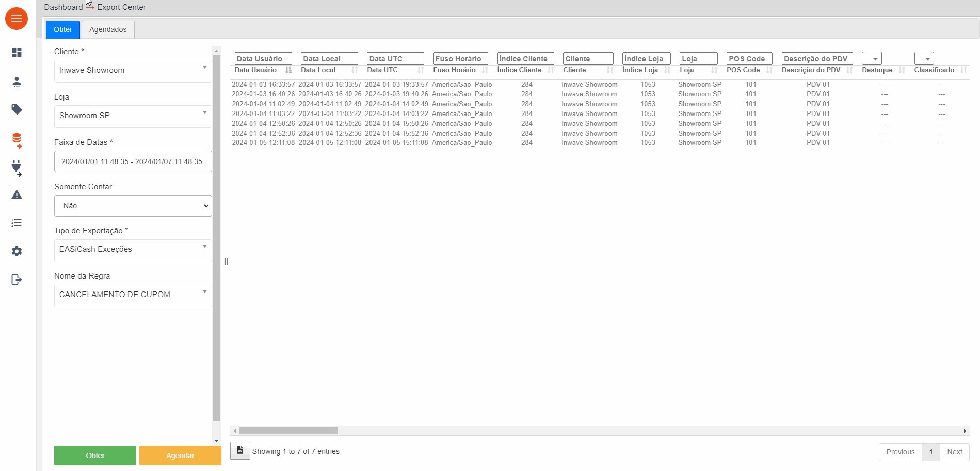Click the form panel vertical scrollbar
Image resolution: width=980 pixels, height=471 pixels.
point(217,237)
